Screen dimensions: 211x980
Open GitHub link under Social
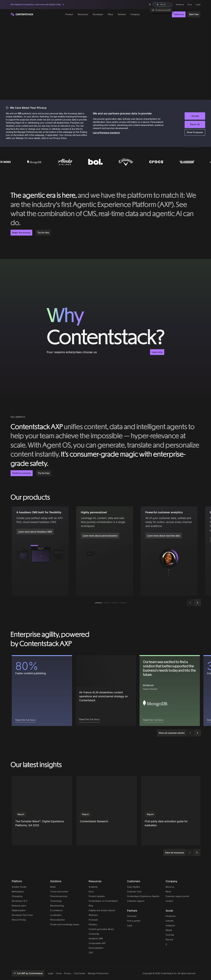[169, 930]
